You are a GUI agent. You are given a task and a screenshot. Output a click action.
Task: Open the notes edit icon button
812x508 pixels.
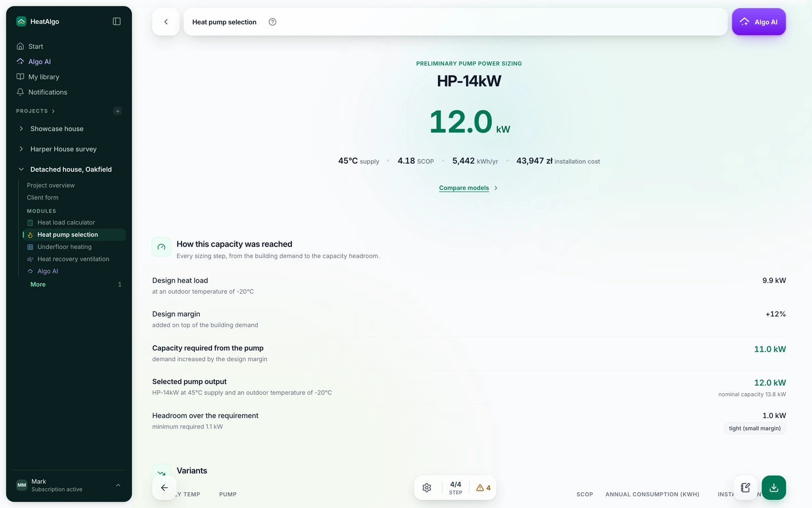click(746, 488)
